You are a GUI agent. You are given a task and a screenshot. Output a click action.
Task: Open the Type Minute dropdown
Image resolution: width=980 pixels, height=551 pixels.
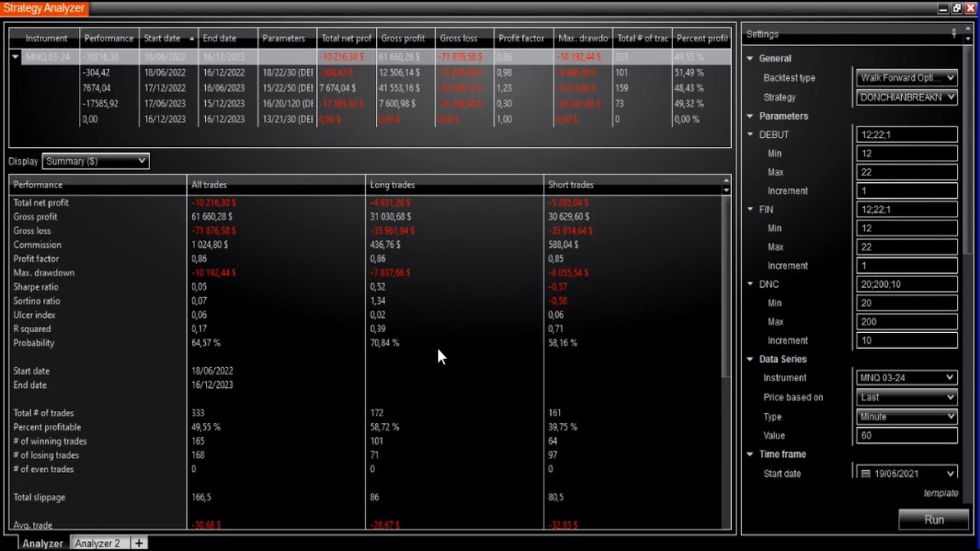coord(906,416)
